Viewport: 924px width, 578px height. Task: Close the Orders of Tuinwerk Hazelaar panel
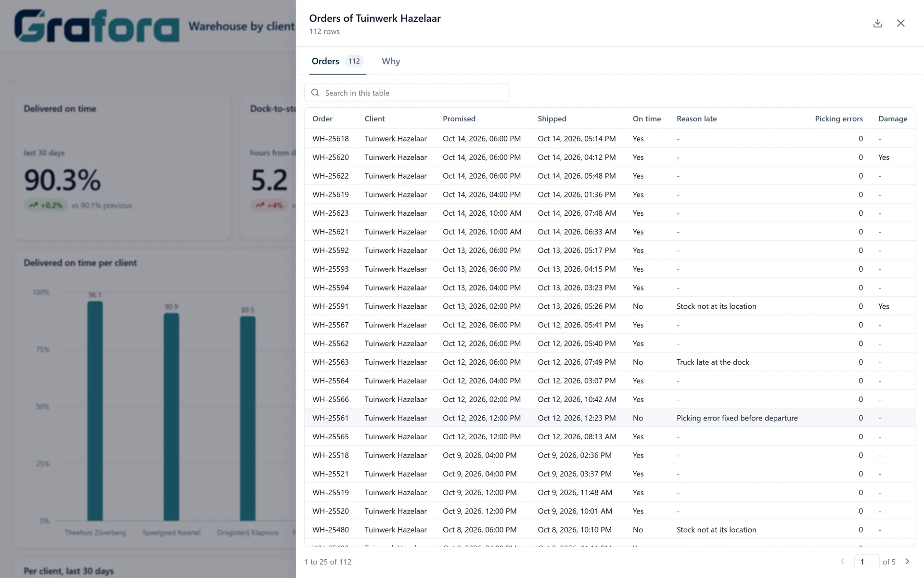click(901, 23)
